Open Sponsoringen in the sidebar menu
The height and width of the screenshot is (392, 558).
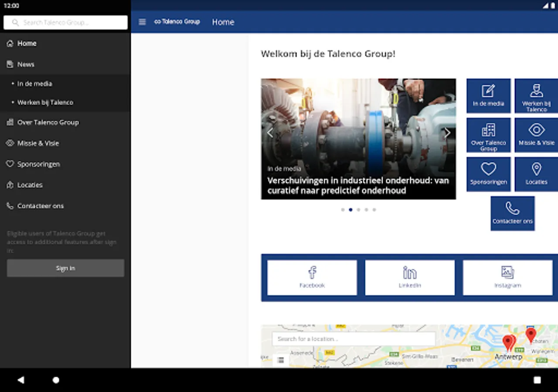pos(38,164)
